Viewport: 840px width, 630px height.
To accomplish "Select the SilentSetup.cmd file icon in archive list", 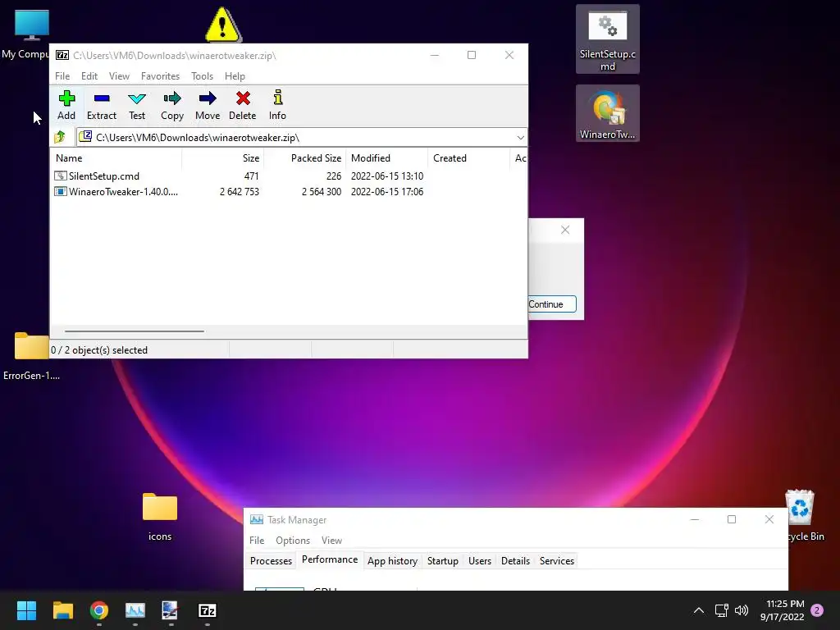I will coord(60,176).
